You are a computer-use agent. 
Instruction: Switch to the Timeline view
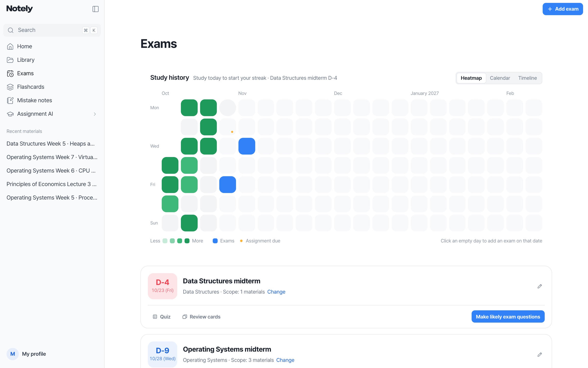tap(527, 78)
